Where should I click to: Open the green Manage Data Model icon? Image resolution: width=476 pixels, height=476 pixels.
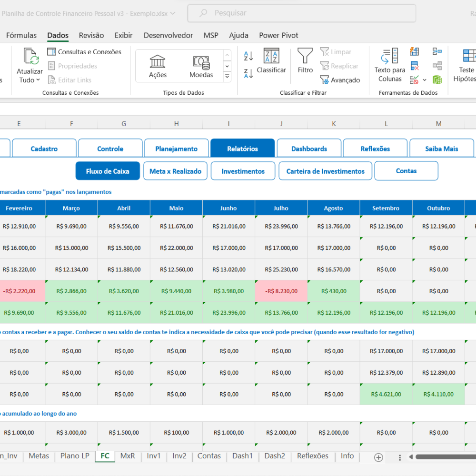[437, 80]
